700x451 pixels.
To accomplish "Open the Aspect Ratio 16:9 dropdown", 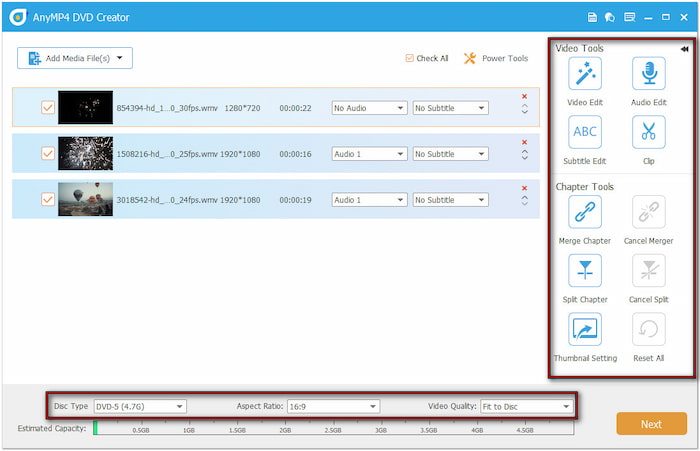I will (x=333, y=406).
